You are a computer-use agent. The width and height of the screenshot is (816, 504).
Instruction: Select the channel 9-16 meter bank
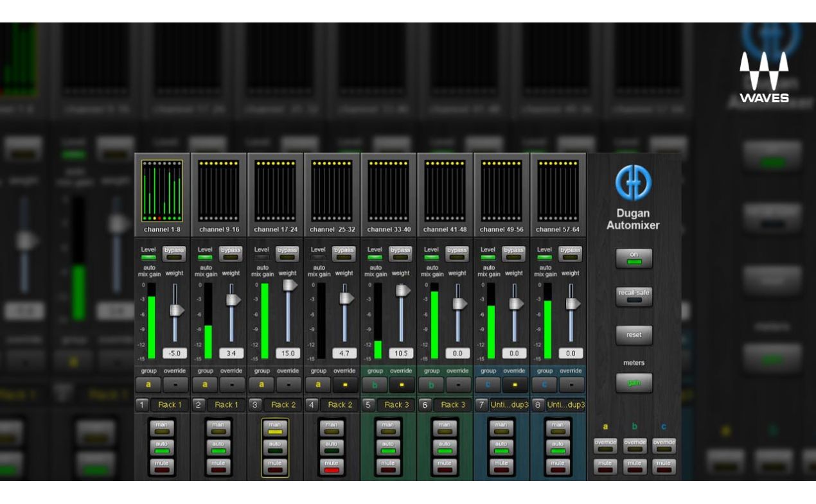click(218, 191)
